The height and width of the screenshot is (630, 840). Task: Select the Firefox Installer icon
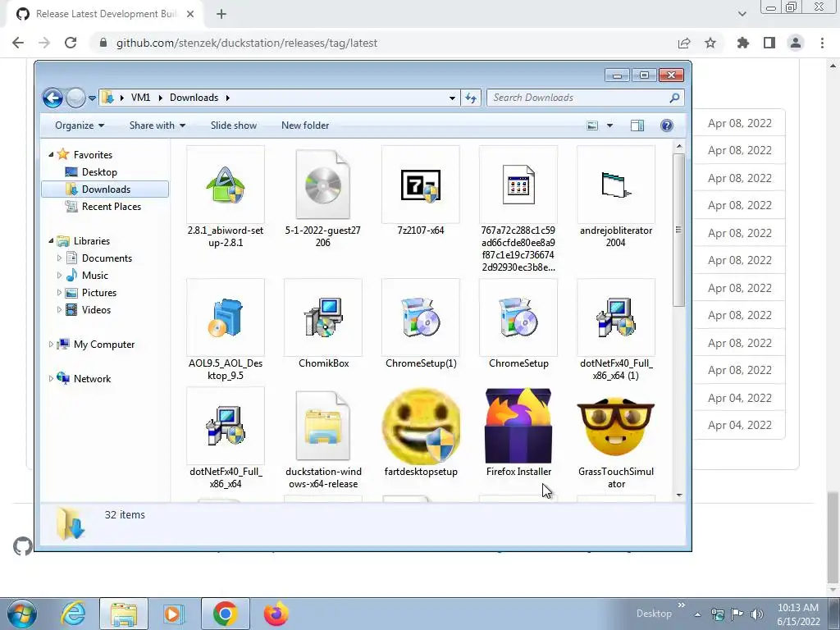(518, 426)
